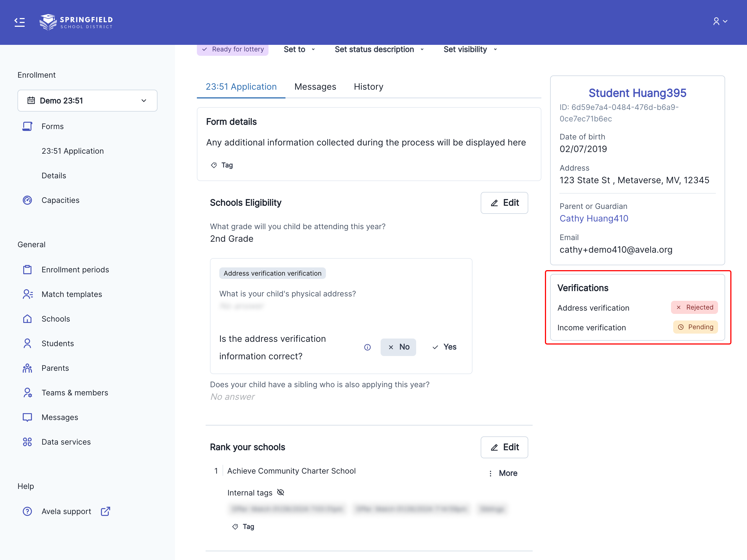
Task: Select Yes for address verification correct
Action: (444, 347)
